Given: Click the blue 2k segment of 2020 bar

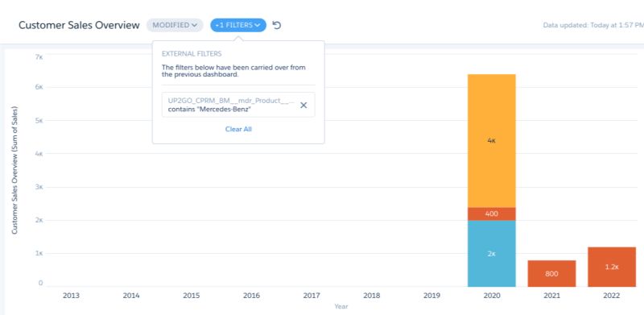Looking at the screenshot, I should 492,254.
